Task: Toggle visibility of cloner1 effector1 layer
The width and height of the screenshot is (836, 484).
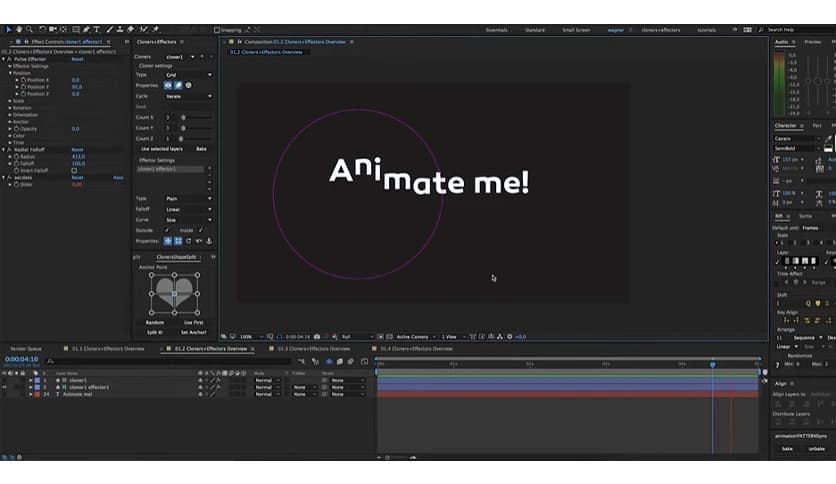Action: [x=5, y=387]
